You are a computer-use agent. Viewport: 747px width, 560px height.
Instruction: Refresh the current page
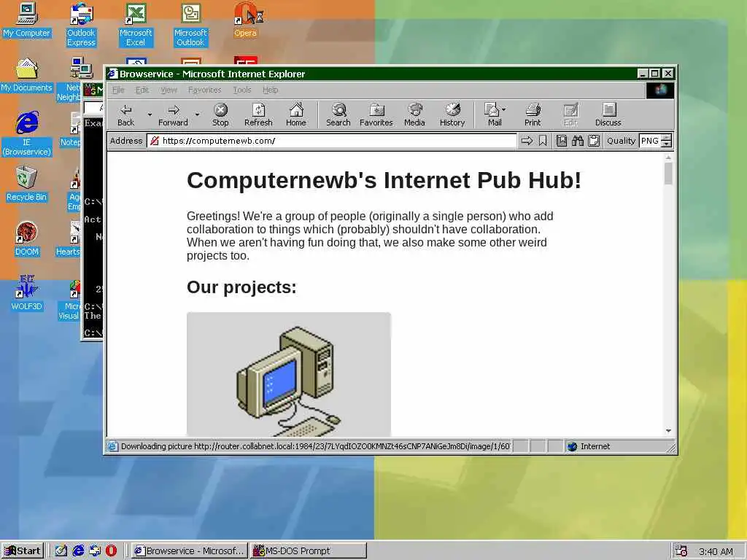pyautogui.click(x=258, y=115)
